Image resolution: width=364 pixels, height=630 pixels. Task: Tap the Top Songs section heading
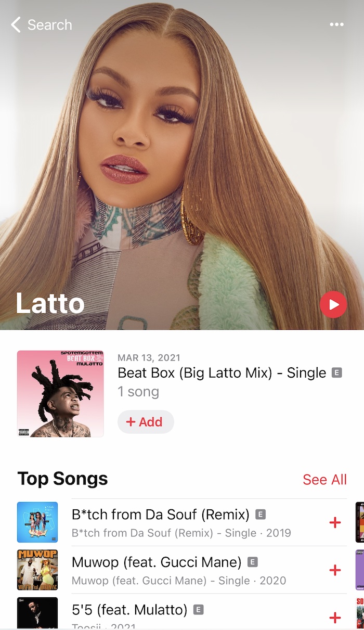tap(62, 479)
